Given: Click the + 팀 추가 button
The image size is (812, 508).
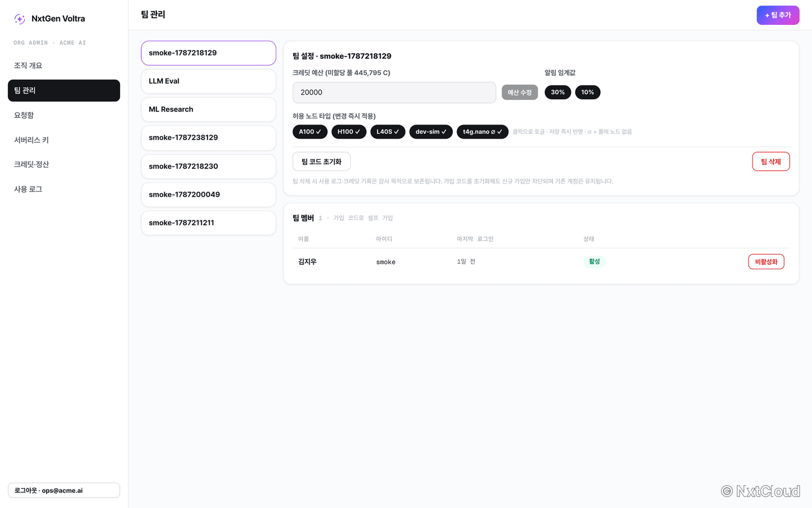Looking at the screenshot, I should coord(778,15).
